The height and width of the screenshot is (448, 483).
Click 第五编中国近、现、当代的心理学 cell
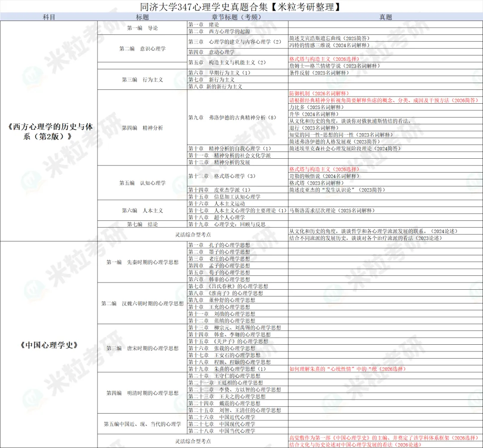point(142,424)
